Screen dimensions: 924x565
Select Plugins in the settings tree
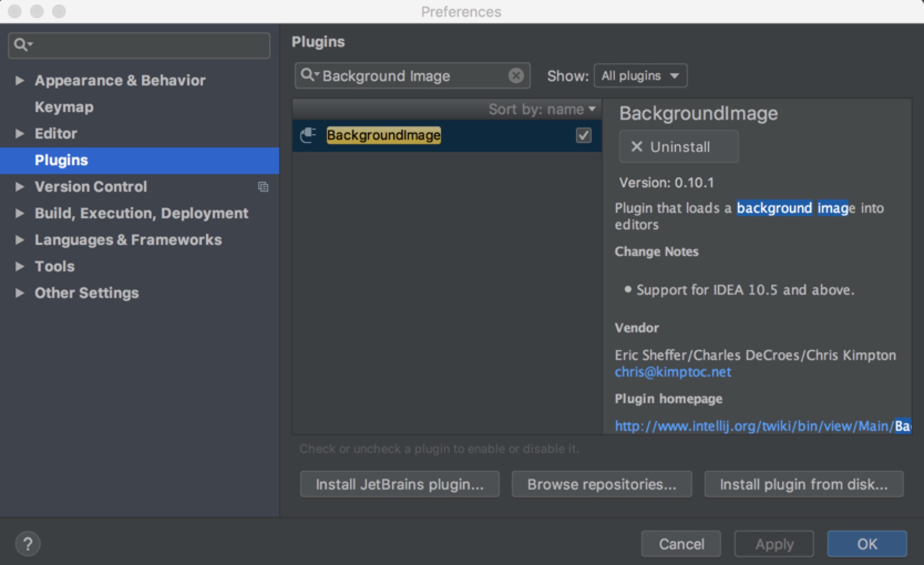(x=140, y=160)
